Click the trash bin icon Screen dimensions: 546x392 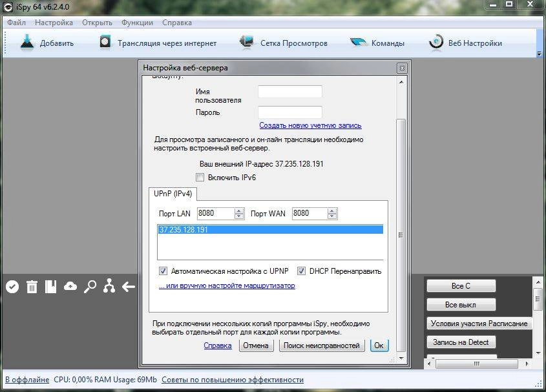[x=32, y=287]
